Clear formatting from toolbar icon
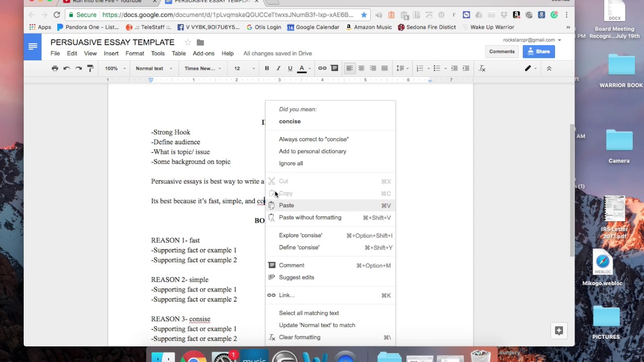Screen dimensions: 644x362 [482, 68]
